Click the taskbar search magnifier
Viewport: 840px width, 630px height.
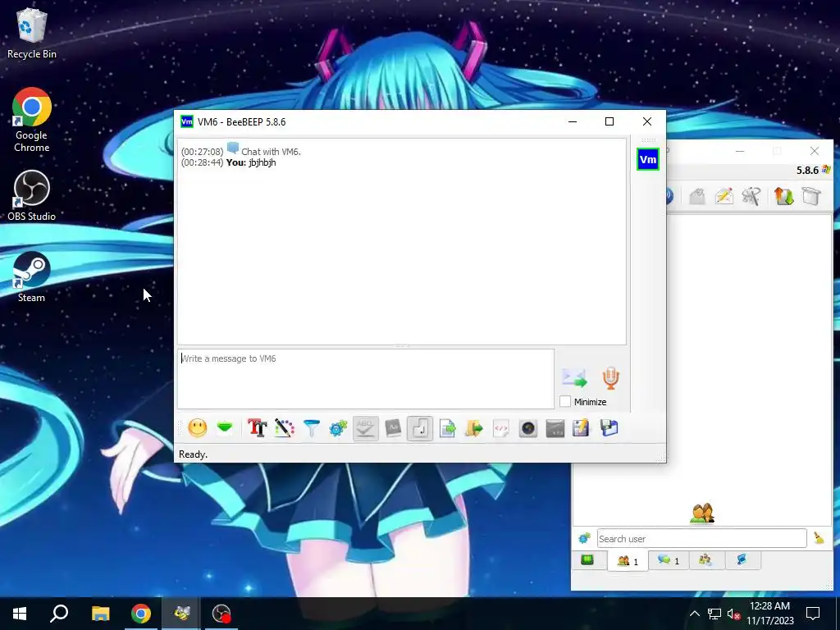(x=59, y=614)
